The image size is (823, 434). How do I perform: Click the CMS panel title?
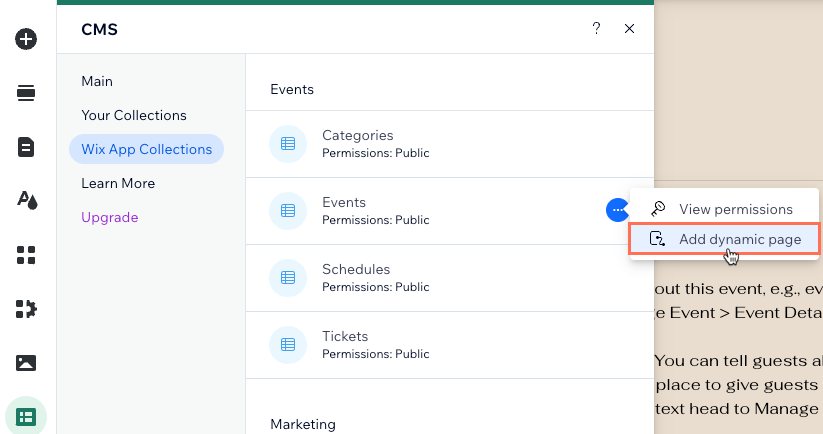coord(99,29)
